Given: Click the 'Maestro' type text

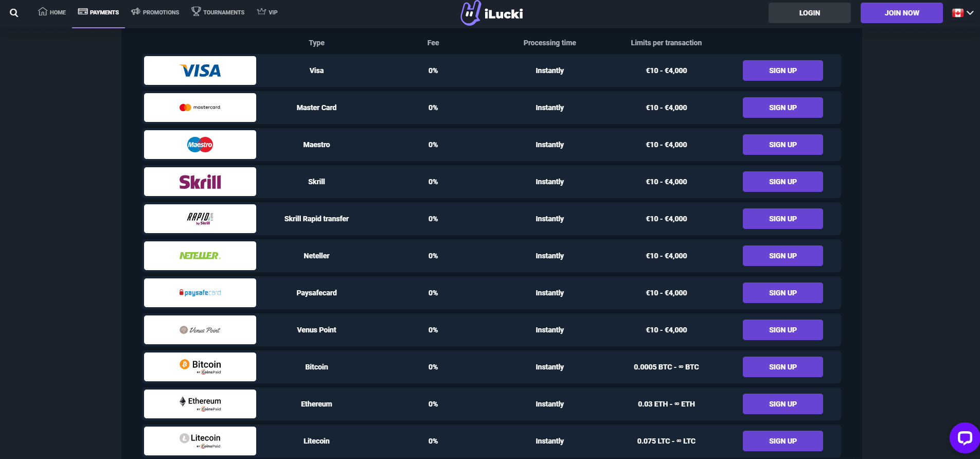Looking at the screenshot, I should click(316, 145).
